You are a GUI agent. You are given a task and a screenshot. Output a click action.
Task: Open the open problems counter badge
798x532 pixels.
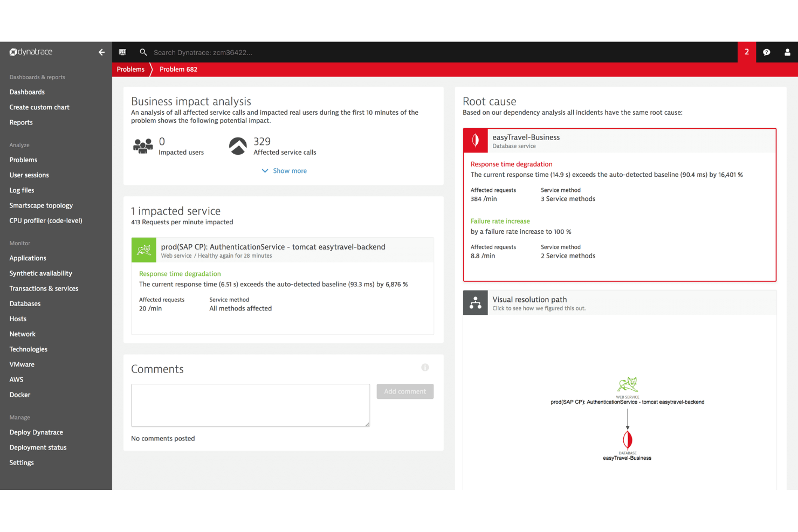coord(747,52)
